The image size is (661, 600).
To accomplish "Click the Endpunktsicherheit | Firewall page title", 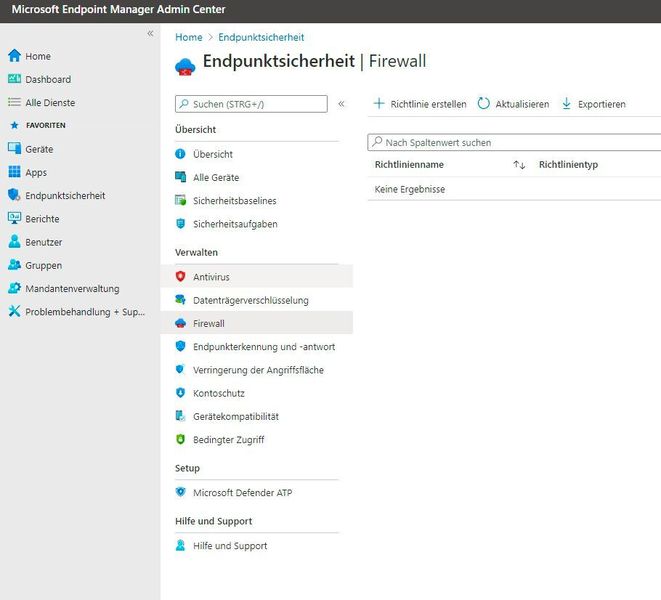I will coord(314,61).
